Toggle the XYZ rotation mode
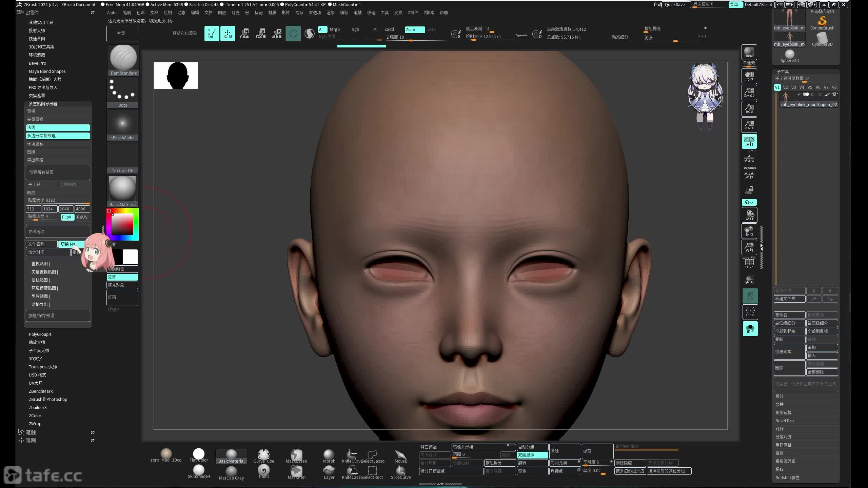Image resolution: width=868 pixels, height=488 pixels. [x=749, y=203]
